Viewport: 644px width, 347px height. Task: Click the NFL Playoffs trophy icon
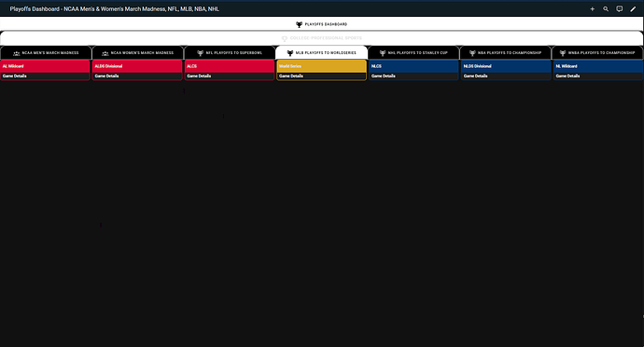(x=201, y=53)
